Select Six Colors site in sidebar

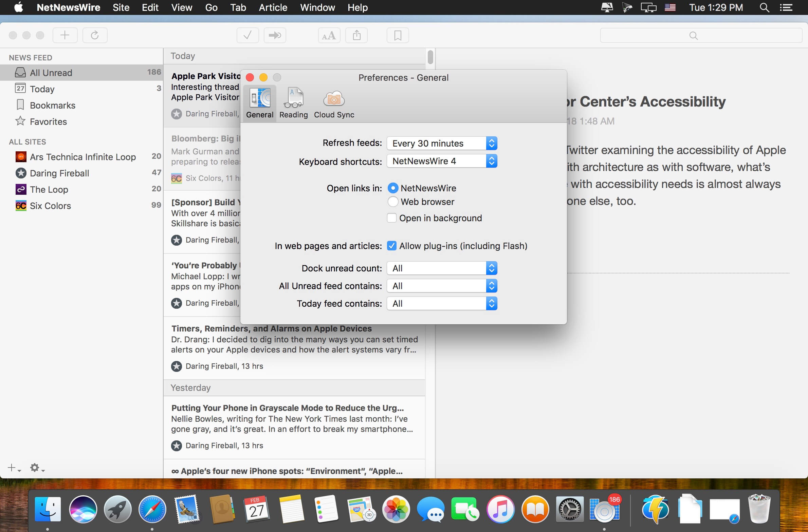click(81, 206)
